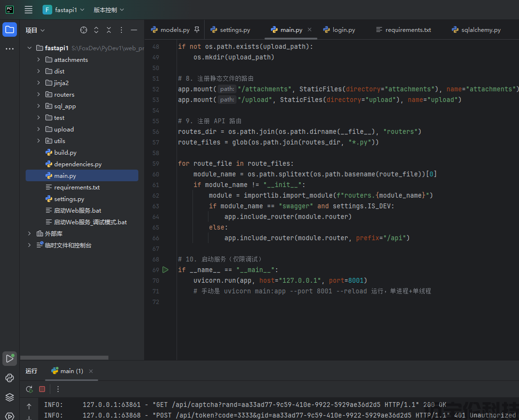Open the fastapi1 project dropdown
Screen dimensions: 519x420
coord(63,10)
